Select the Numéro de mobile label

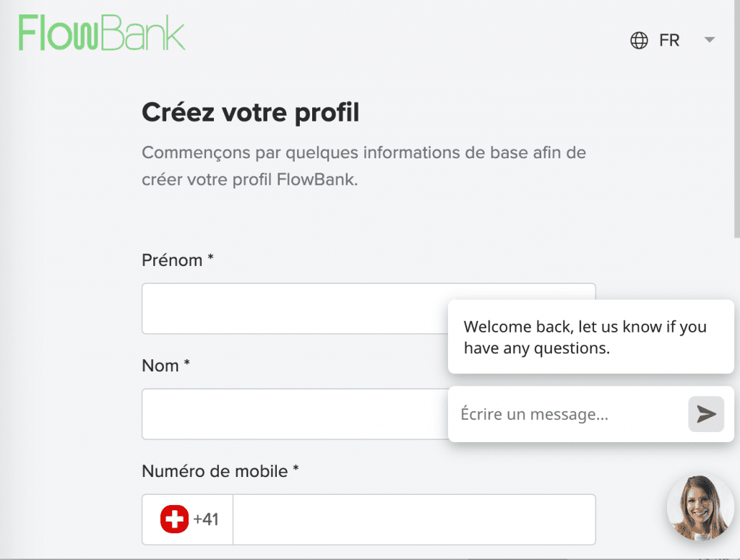pyautogui.click(x=220, y=470)
